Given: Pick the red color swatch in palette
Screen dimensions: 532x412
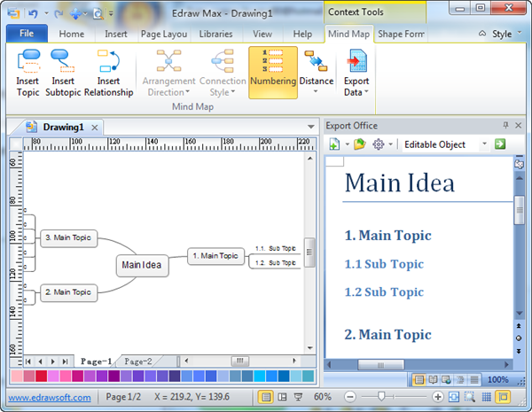Looking at the screenshot, I should coord(41,377).
